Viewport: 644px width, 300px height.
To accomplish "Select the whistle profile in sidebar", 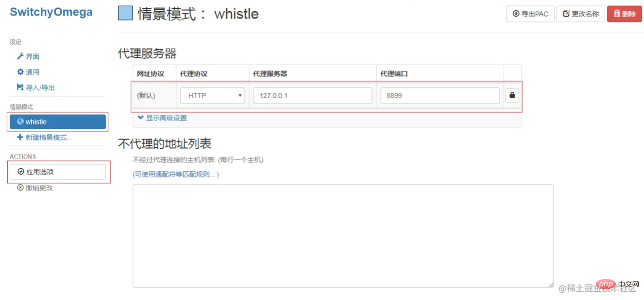I will [x=58, y=122].
